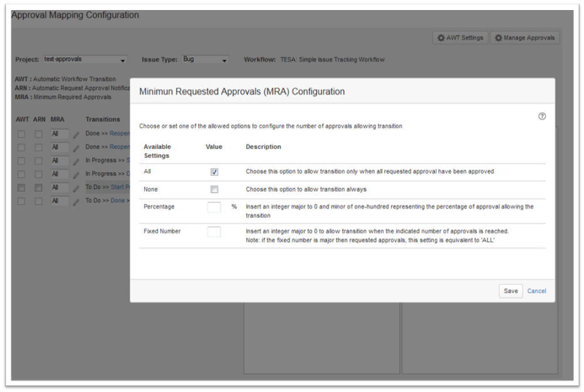Click the help question mark icon in dialog
The width and height of the screenshot is (584, 392).
click(x=542, y=116)
